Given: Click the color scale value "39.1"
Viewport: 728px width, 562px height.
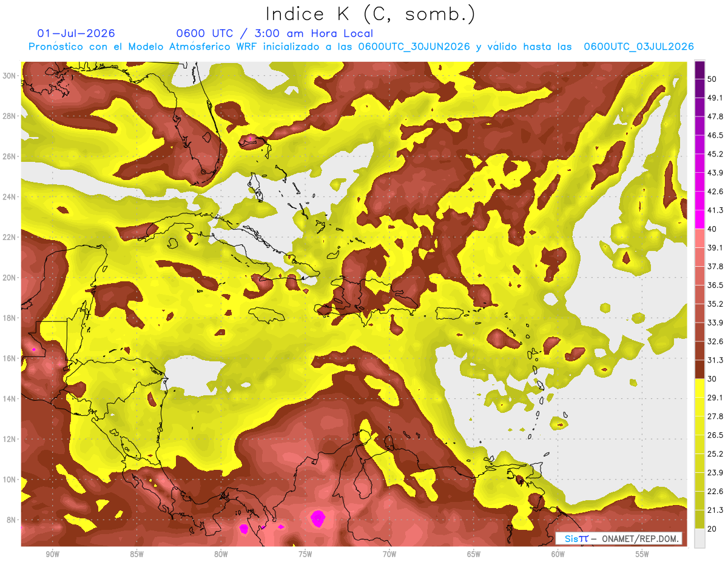Looking at the screenshot, I should (x=715, y=247).
